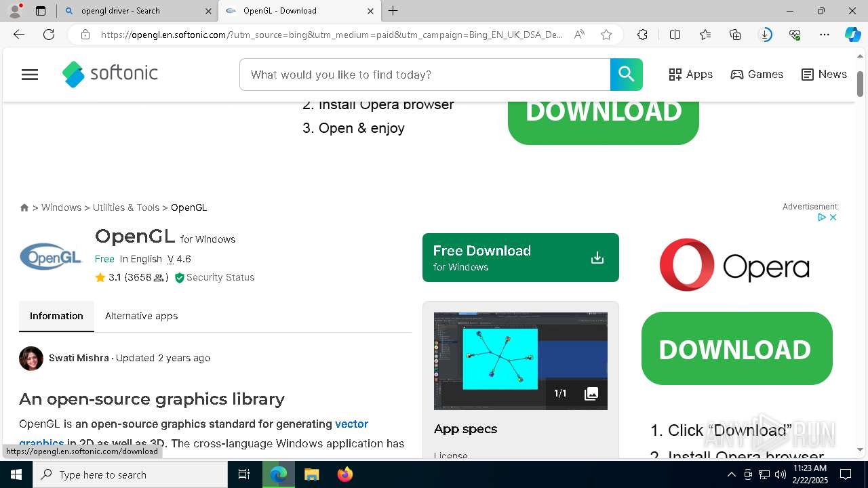Open browser Downloads icon
The width and height of the screenshot is (868, 488).
point(766,35)
